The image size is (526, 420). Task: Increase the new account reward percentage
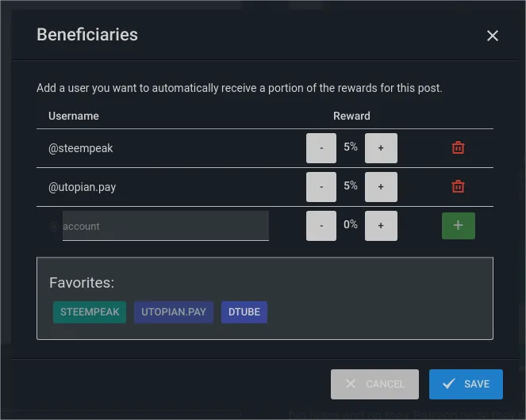coord(381,226)
